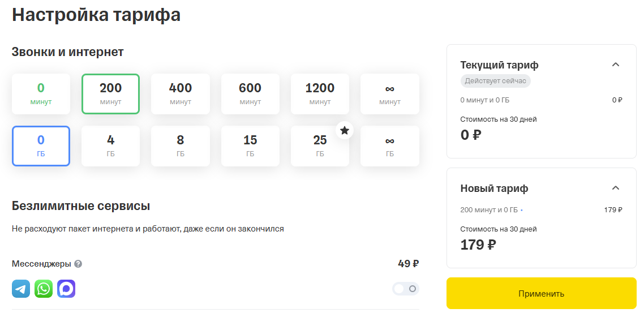Pick the 1200 минут package

point(320,94)
